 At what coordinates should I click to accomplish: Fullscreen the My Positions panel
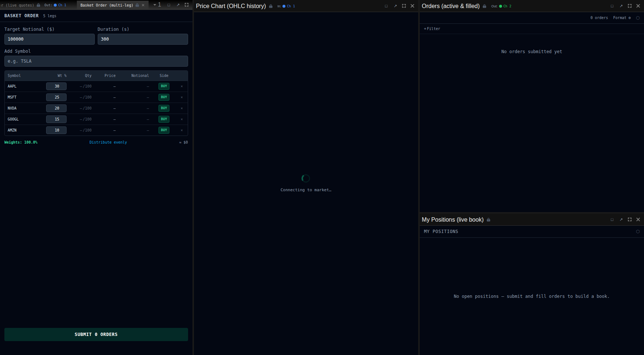tap(630, 219)
